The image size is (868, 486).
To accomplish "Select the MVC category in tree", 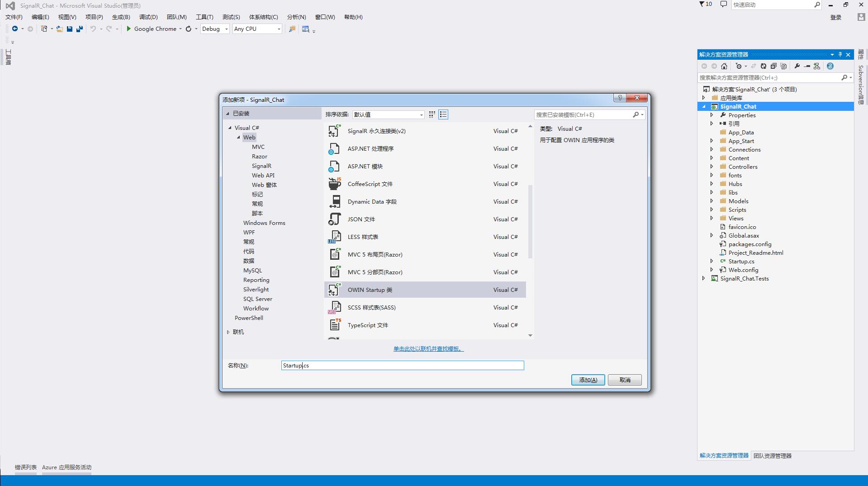I will [258, 147].
